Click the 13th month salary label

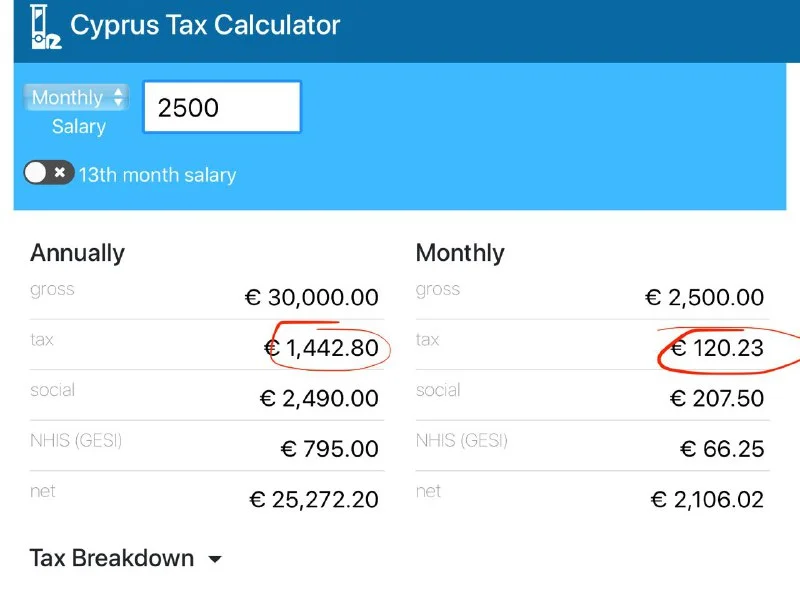pyautogui.click(x=157, y=175)
